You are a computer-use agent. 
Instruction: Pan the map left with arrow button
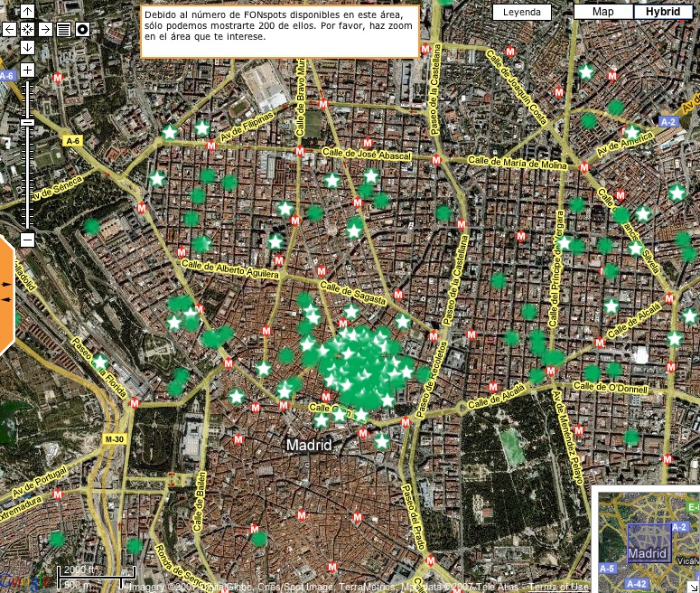pyautogui.click(x=9, y=29)
